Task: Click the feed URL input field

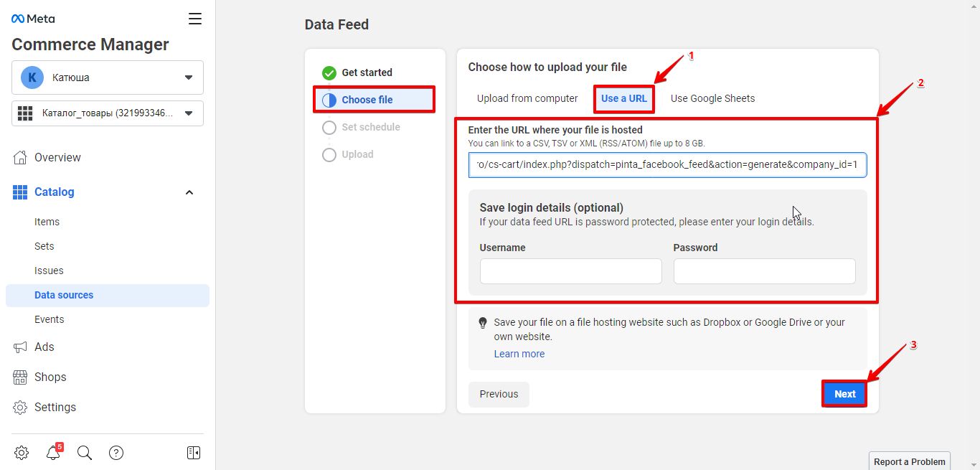Action: [x=667, y=164]
